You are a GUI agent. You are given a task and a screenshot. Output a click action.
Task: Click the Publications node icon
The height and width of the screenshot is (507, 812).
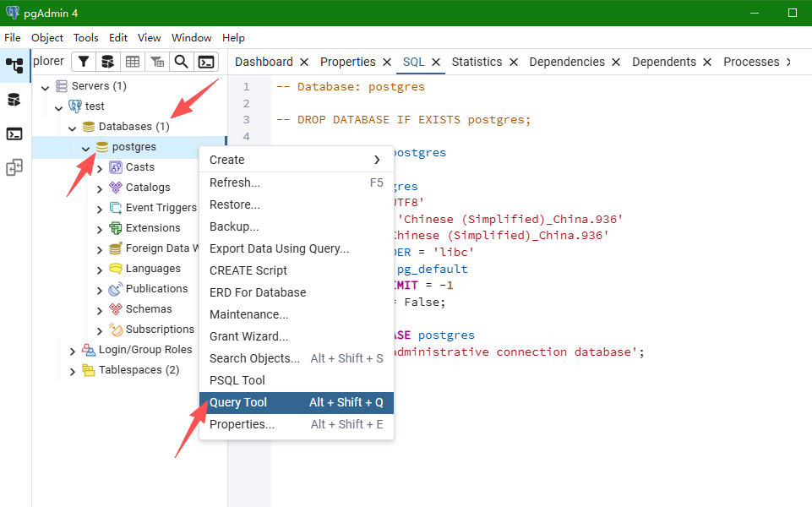tap(116, 289)
